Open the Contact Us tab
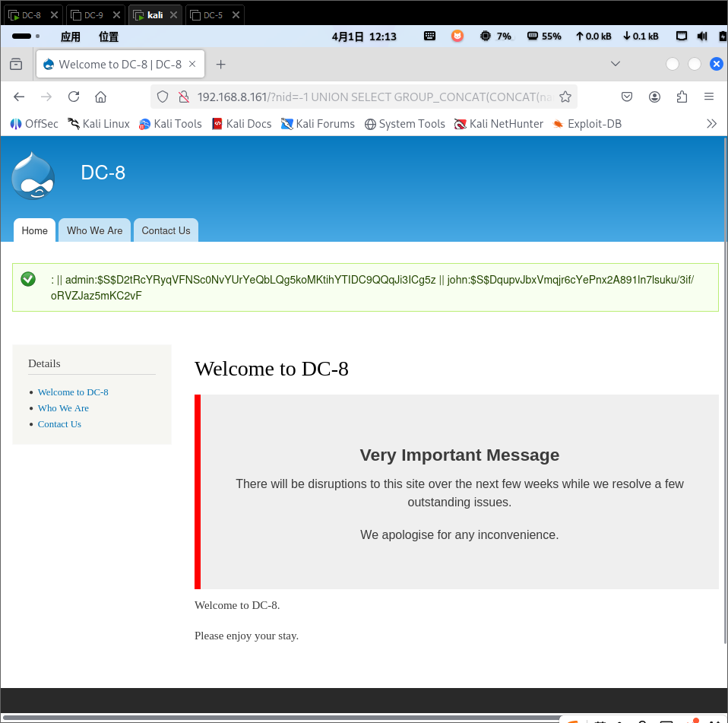 pyautogui.click(x=166, y=230)
